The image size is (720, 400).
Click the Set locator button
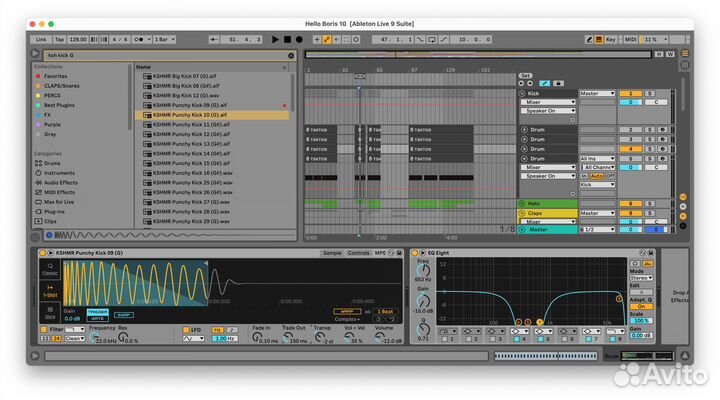[525, 76]
